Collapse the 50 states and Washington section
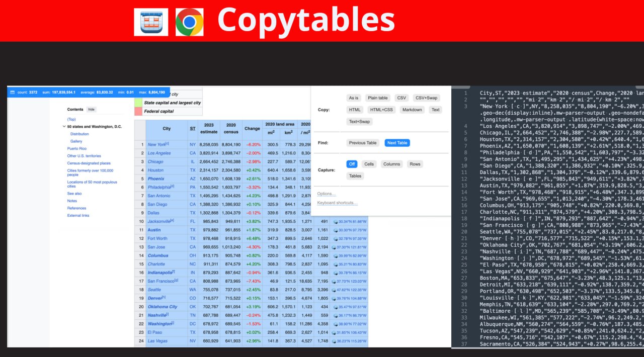 point(64,127)
